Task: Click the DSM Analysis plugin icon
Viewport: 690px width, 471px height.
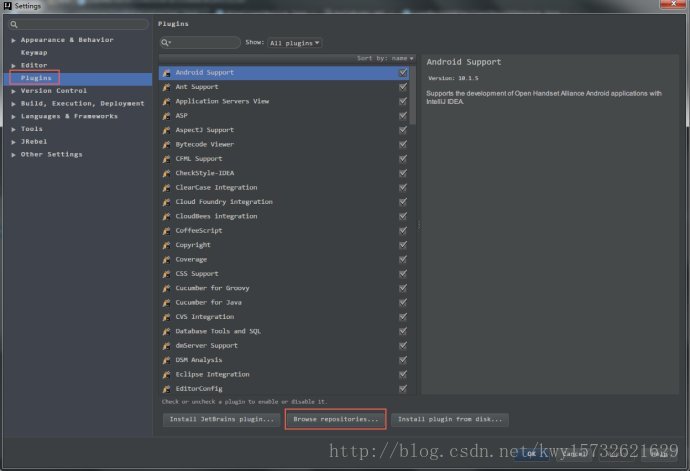Action: (x=166, y=361)
